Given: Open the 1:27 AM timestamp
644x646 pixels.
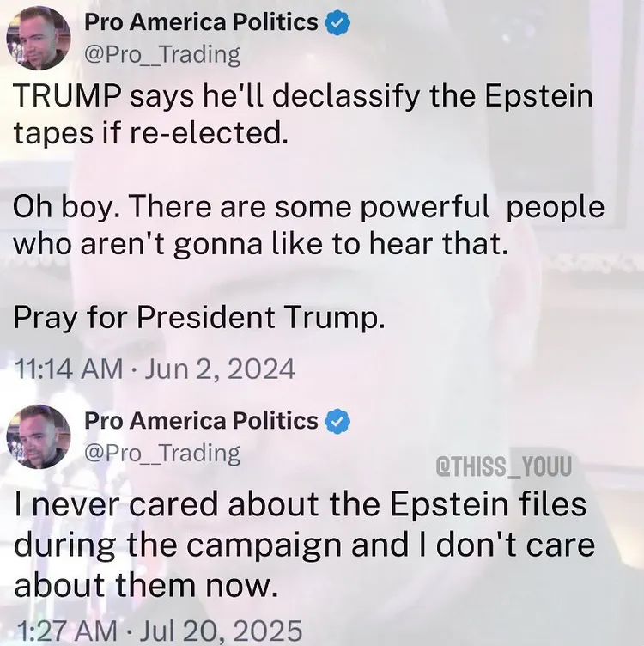Looking at the screenshot, I should (67, 631).
